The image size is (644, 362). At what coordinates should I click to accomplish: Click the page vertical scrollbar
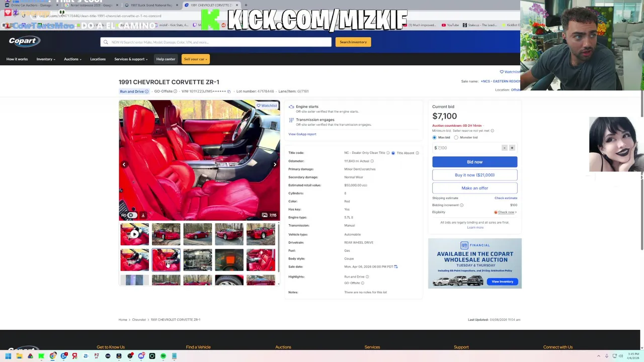[x=642, y=171]
